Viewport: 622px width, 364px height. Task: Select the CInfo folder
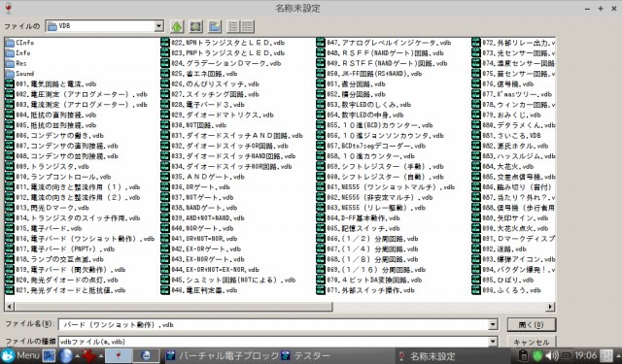click(x=19, y=43)
